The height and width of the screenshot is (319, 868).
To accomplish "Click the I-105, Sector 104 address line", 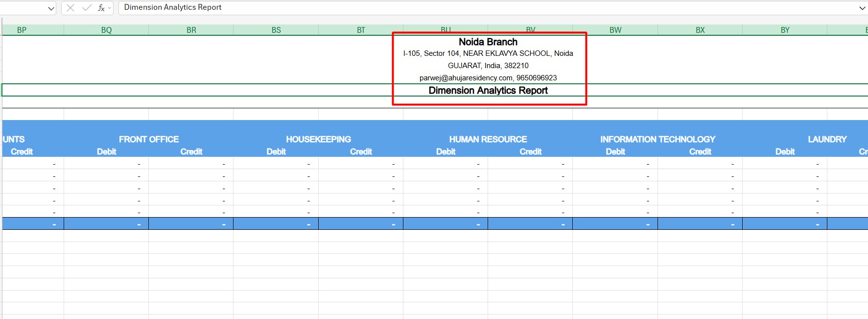I will (x=488, y=53).
